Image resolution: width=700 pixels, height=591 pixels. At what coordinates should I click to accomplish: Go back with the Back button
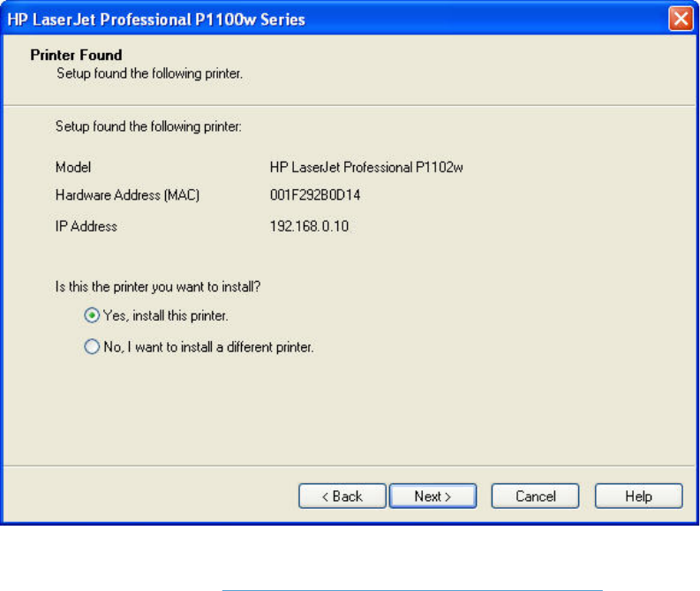342,496
